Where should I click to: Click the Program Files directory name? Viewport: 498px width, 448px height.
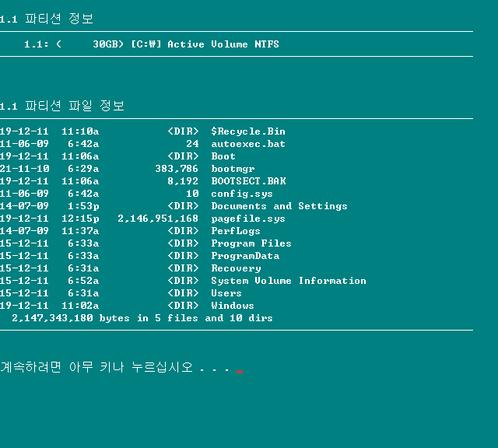(251, 243)
